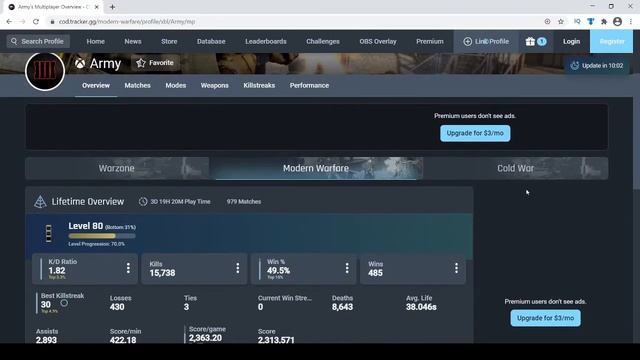Click the browser back arrow

coord(9,22)
